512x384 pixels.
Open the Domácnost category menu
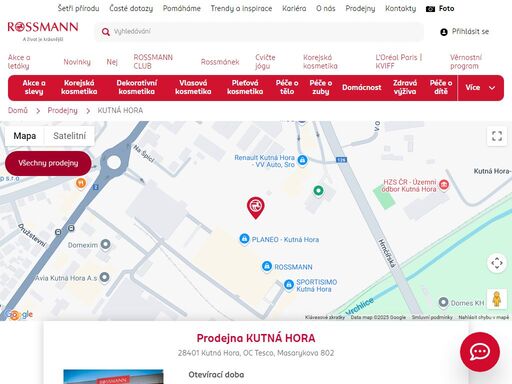click(361, 88)
